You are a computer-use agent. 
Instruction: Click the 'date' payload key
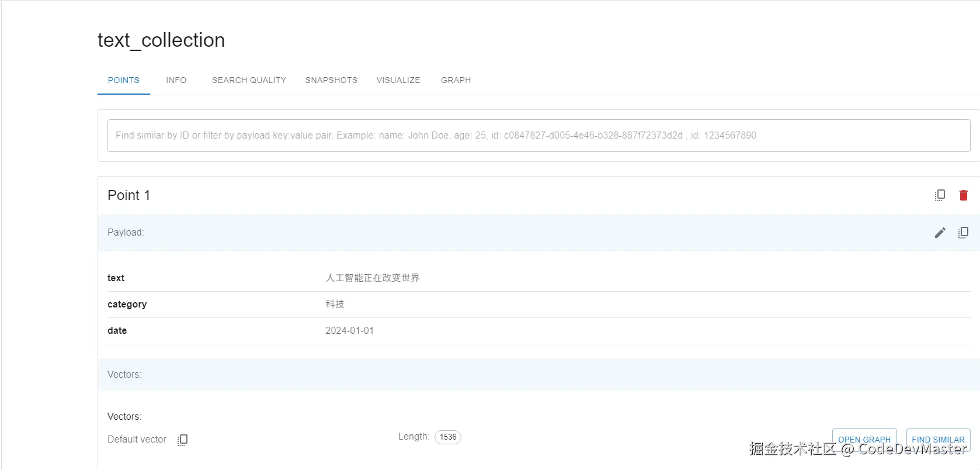[x=117, y=331]
